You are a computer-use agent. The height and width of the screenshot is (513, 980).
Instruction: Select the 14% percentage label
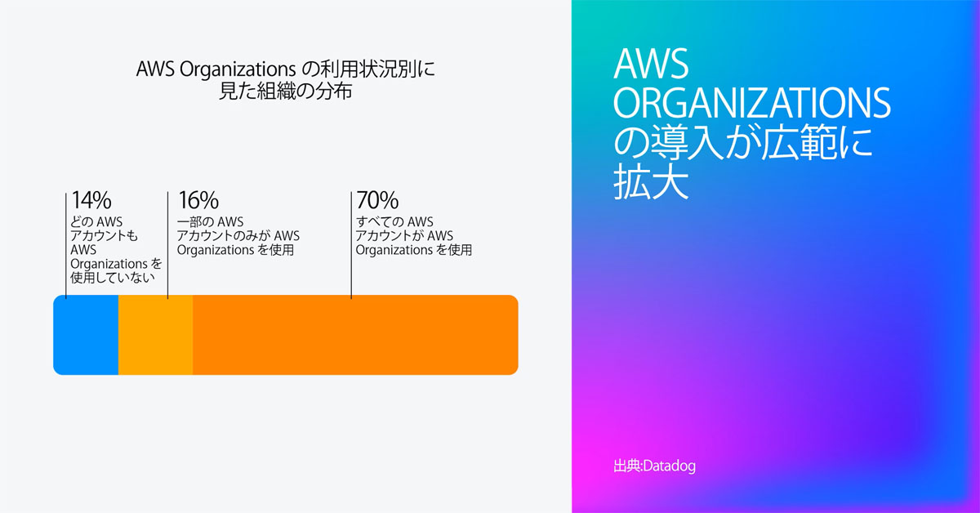(91, 200)
